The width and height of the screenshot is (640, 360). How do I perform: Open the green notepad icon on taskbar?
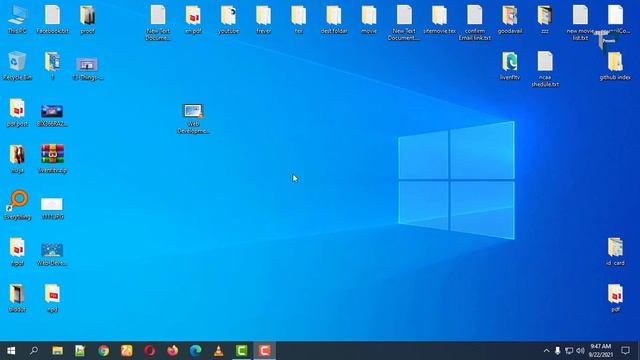[80, 351]
